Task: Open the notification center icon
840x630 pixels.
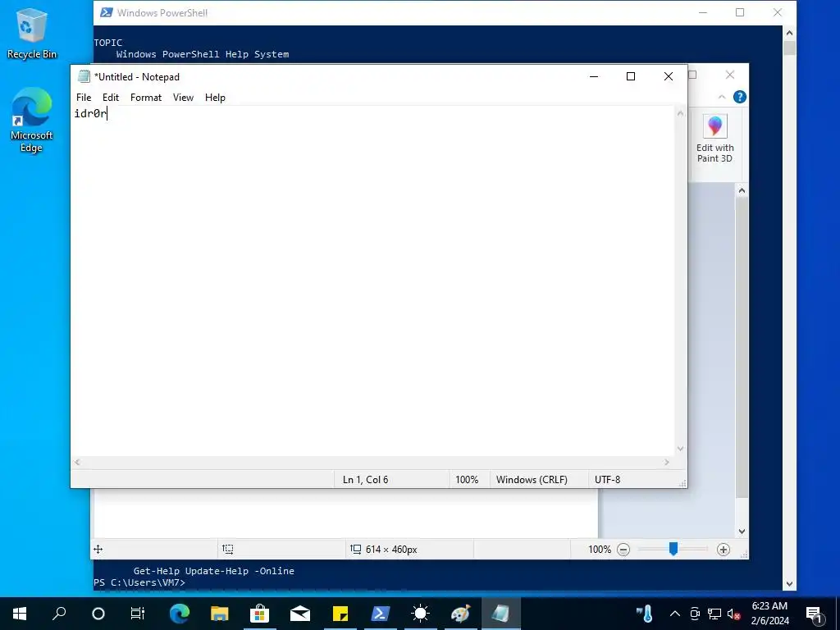Action: point(815,614)
